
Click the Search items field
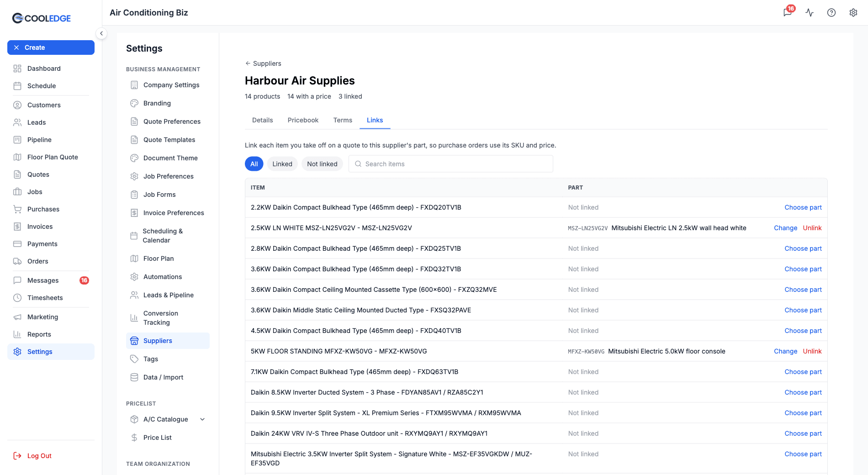451,164
